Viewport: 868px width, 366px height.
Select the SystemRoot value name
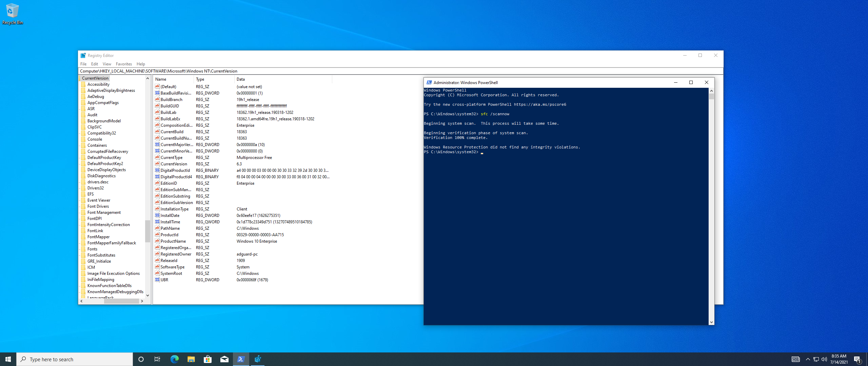click(171, 273)
